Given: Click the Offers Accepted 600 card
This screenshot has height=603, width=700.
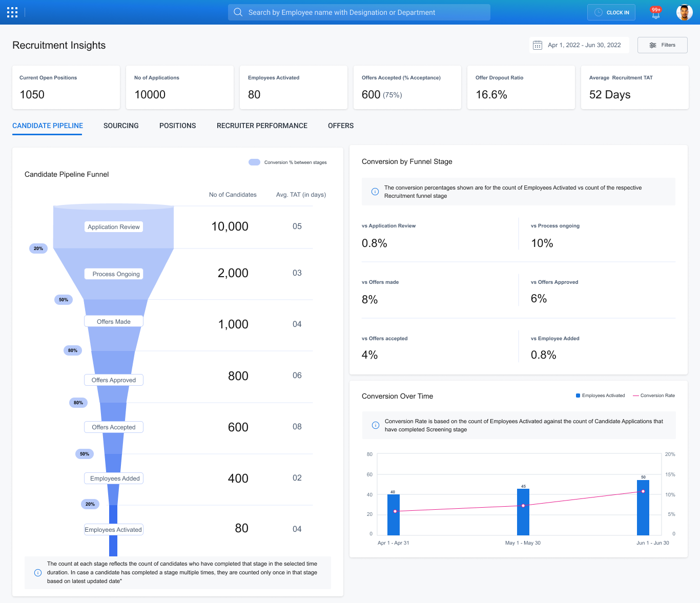Looking at the screenshot, I should pos(407,87).
